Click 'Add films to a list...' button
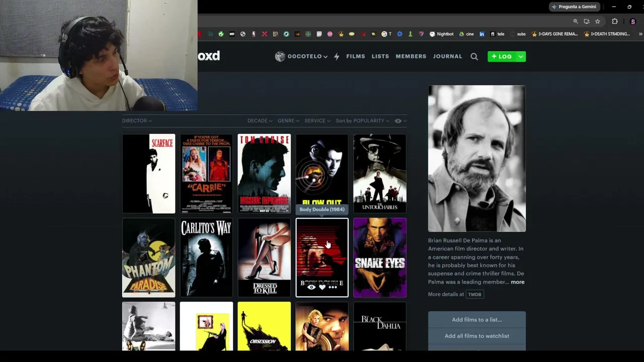The height and width of the screenshot is (362, 644). [x=477, y=320]
